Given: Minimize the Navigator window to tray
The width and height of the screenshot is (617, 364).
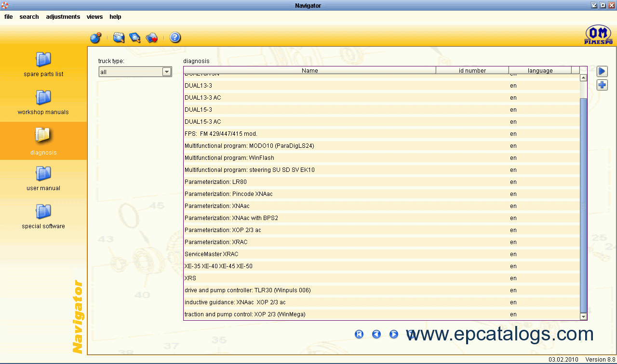Looking at the screenshot, I should [x=594, y=5].
